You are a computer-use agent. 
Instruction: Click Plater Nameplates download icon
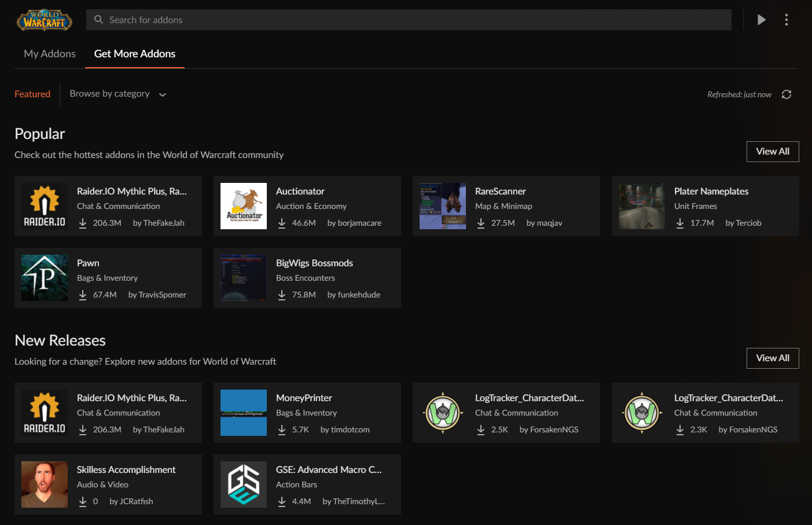click(679, 222)
